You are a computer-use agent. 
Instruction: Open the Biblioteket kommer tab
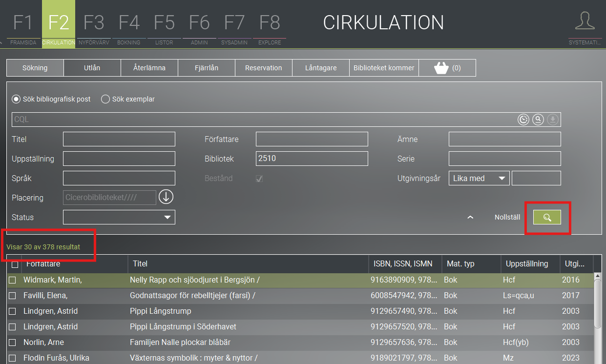(384, 68)
